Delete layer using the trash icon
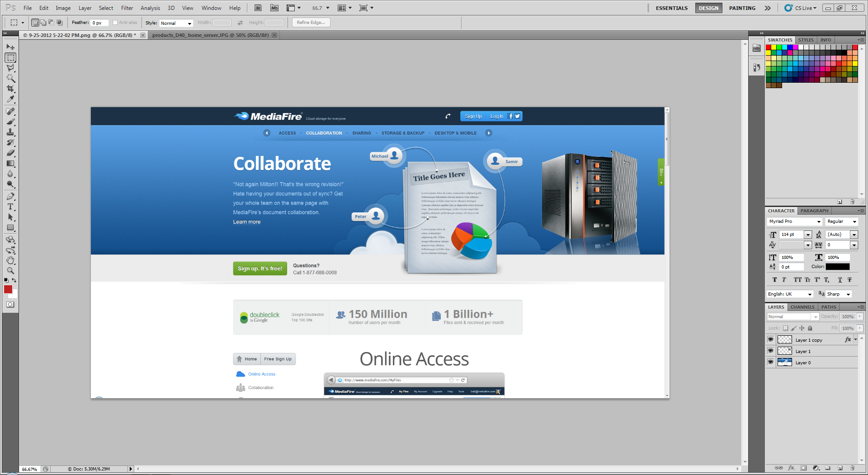Image resolution: width=868 pixels, height=475 pixels. [852, 468]
